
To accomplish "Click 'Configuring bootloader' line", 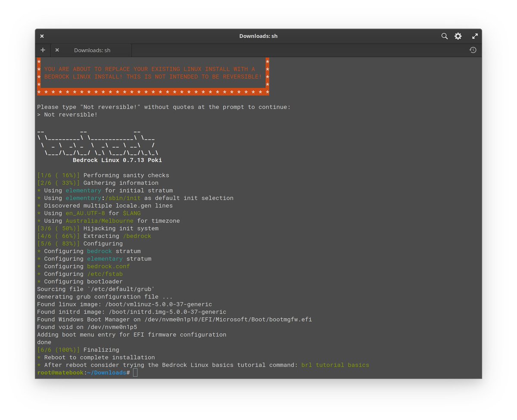I will (80, 281).
